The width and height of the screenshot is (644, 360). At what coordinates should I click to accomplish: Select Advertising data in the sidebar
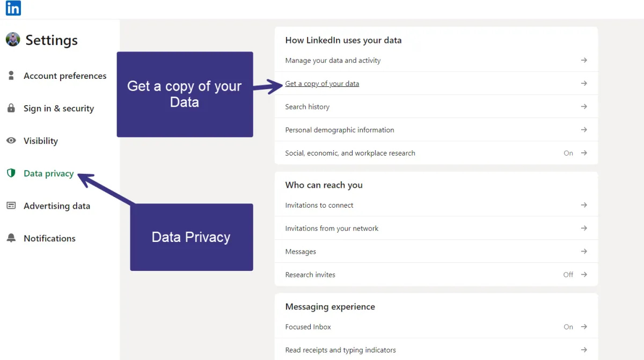pyautogui.click(x=57, y=206)
